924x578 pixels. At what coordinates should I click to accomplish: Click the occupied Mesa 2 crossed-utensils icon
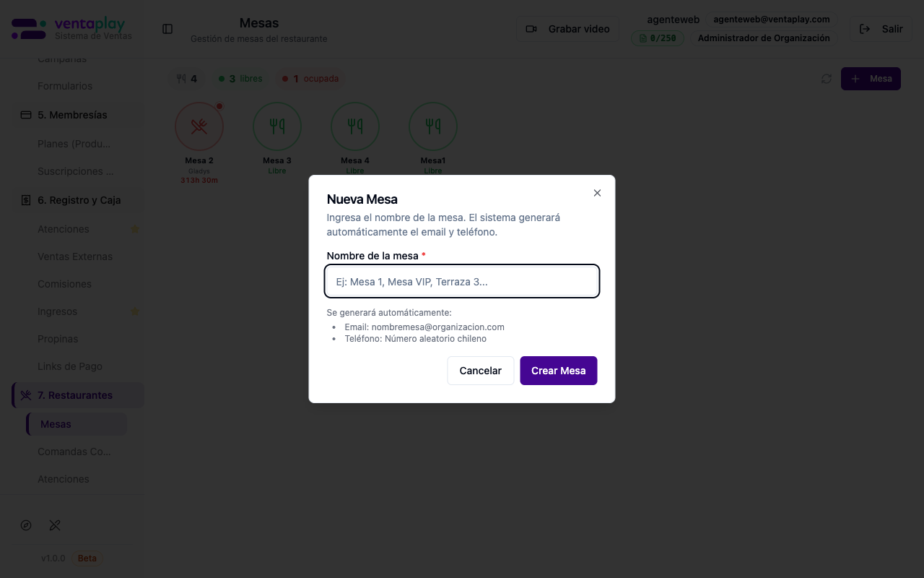199,126
